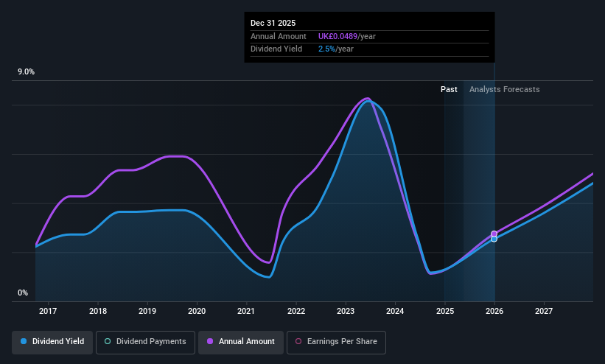This screenshot has width=605, height=364.
Task: Select the blue data point at 2026
Action: 494,239
